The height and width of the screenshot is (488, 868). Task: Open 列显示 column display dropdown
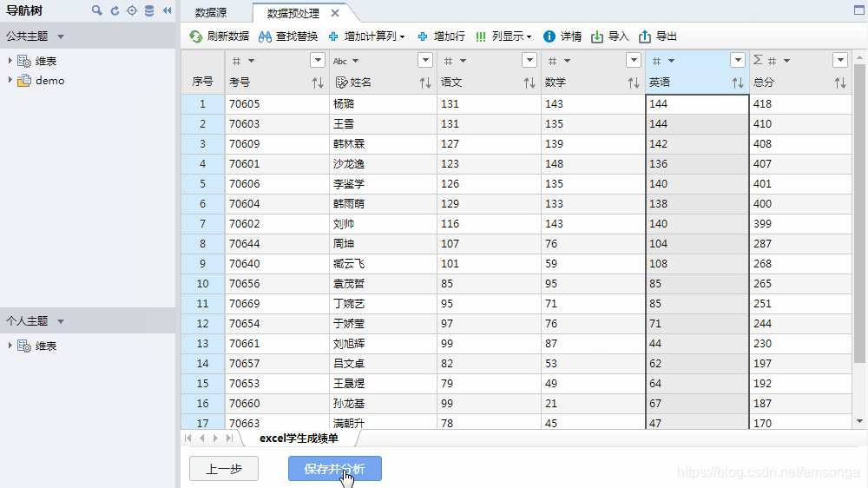click(x=503, y=36)
